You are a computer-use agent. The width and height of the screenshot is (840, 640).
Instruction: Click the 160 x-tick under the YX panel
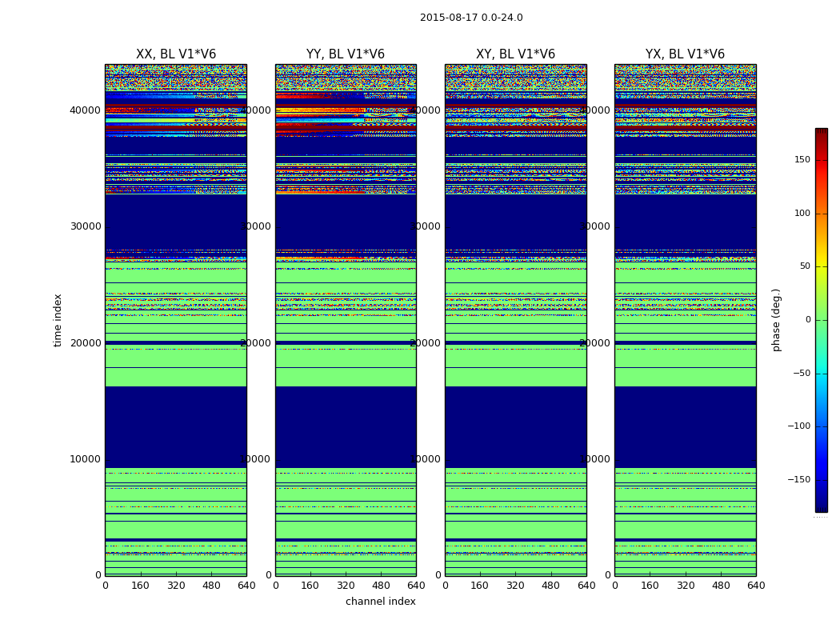(650, 586)
